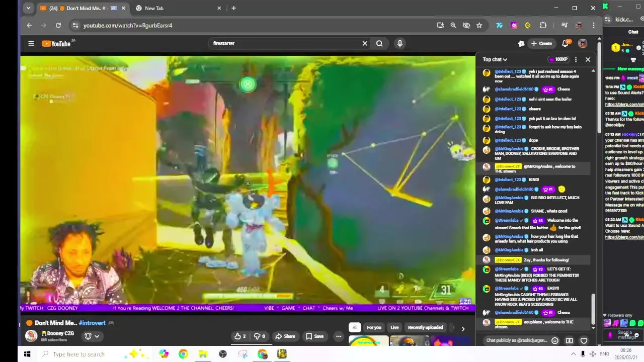This screenshot has height=362, width=644.
Task: Send a heart reaction in chat
Action: click(x=584, y=340)
